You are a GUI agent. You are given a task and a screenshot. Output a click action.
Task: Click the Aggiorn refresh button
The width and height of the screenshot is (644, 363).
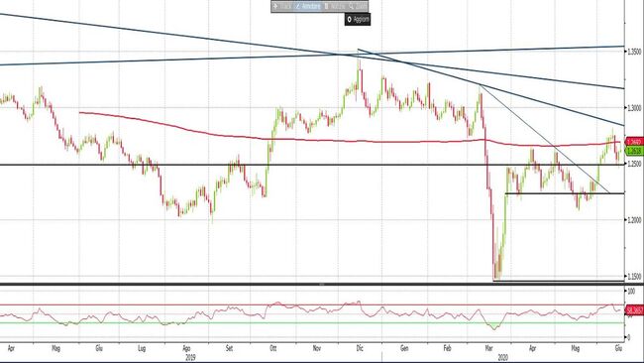[358, 19]
